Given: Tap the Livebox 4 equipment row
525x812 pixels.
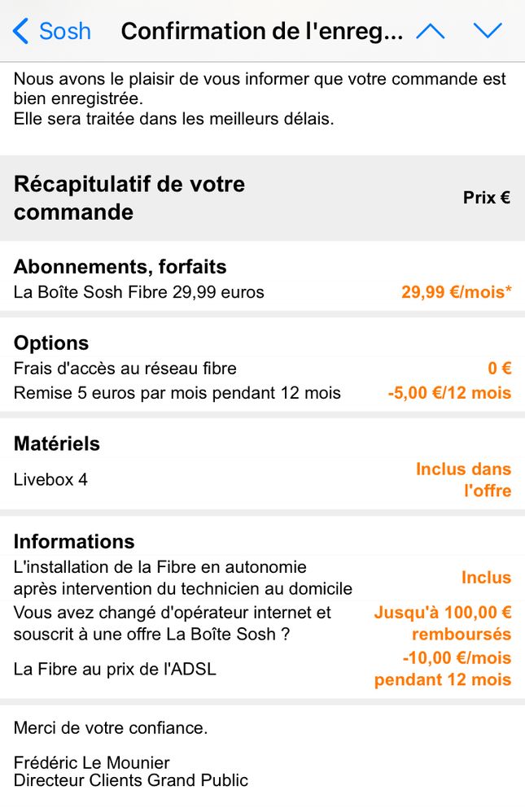Looking at the screenshot, I should (x=50, y=480).
